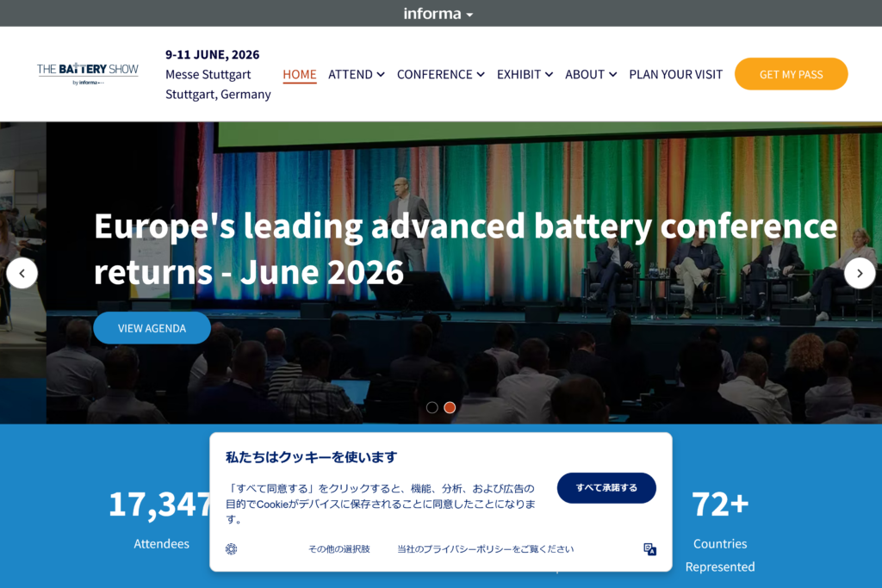Go to previous carousel slide arrow
The height and width of the screenshot is (588, 882).
tap(22, 273)
